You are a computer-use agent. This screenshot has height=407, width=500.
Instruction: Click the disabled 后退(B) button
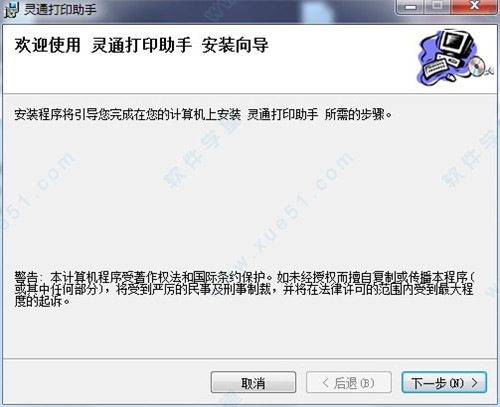point(349,383)
